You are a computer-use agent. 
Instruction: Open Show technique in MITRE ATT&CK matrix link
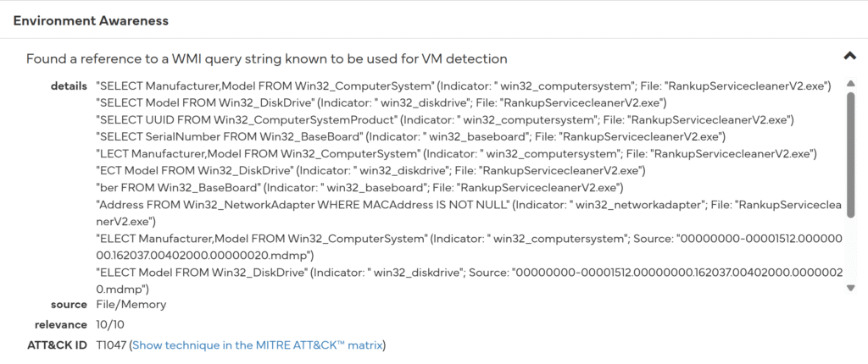pyautogui.click(x=257, y=345)
